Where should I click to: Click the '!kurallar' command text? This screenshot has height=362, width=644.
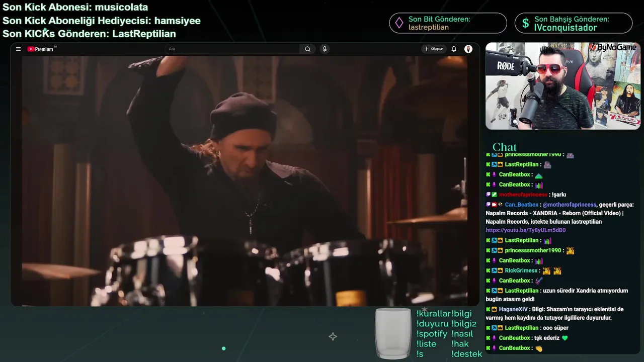[x=433, y=314]
